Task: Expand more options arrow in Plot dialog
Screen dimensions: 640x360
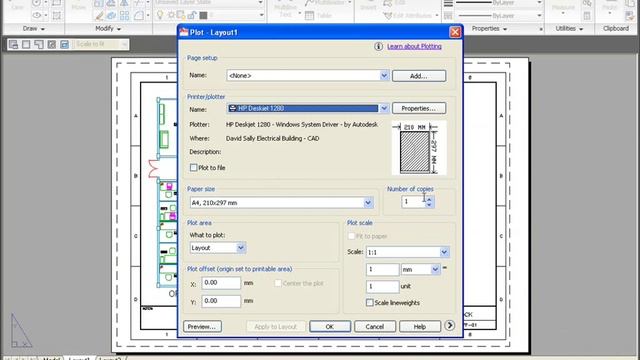Action: coord(449,325)
